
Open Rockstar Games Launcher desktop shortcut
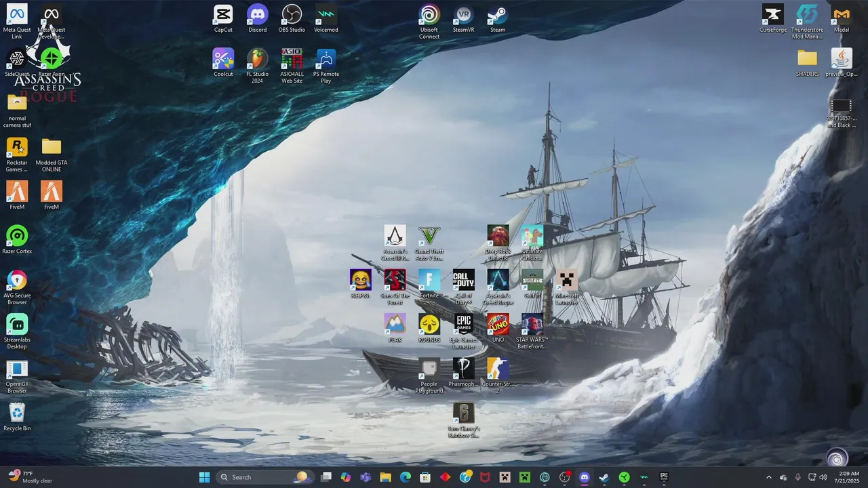[17, 155]
